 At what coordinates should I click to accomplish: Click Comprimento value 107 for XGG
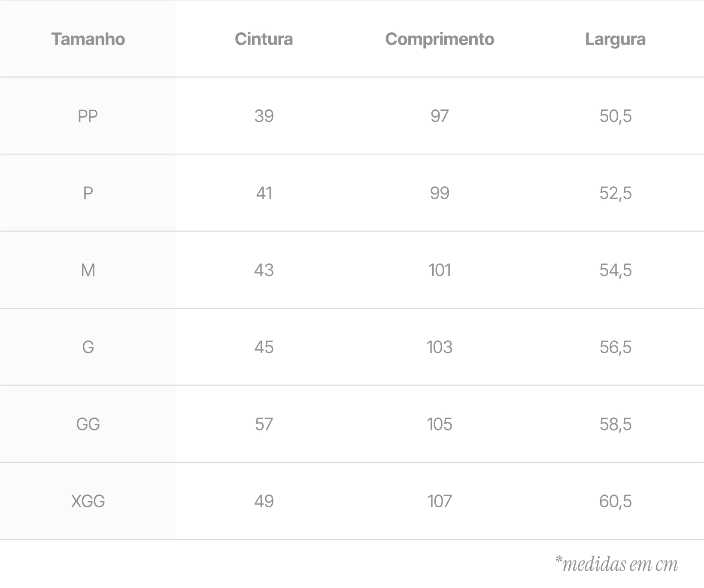pyautogui.click(x=440, y=501)
